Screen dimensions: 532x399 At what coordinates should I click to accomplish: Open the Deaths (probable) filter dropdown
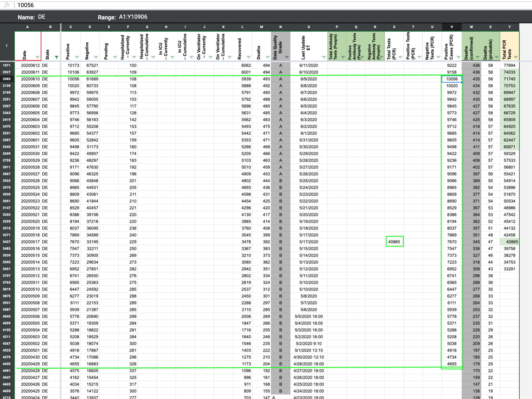pos(496,57)
